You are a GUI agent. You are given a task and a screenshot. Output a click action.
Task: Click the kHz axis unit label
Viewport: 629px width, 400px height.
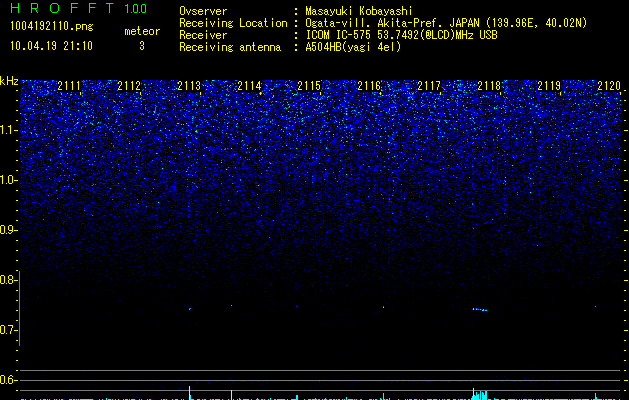pos(9,81)
